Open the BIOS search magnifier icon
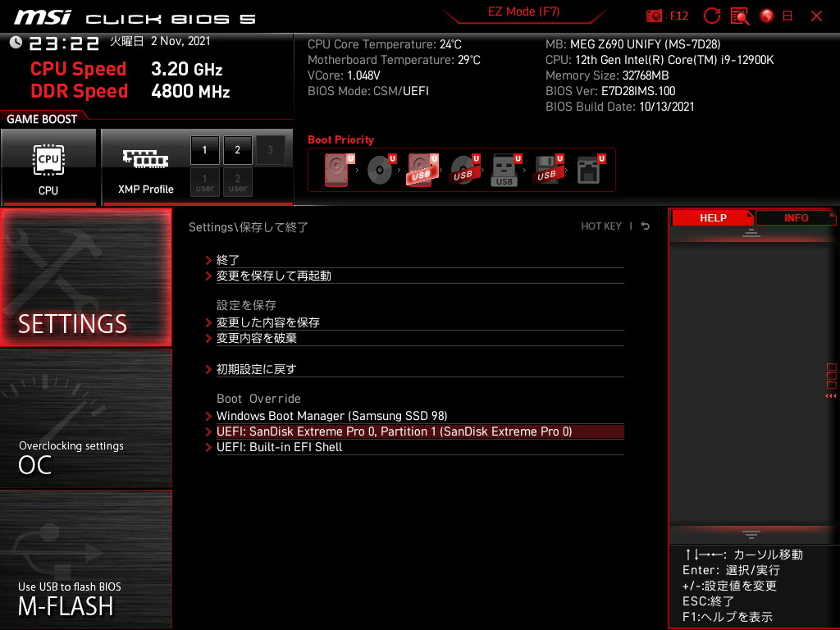The image size is (840, 630). point(740,16)
